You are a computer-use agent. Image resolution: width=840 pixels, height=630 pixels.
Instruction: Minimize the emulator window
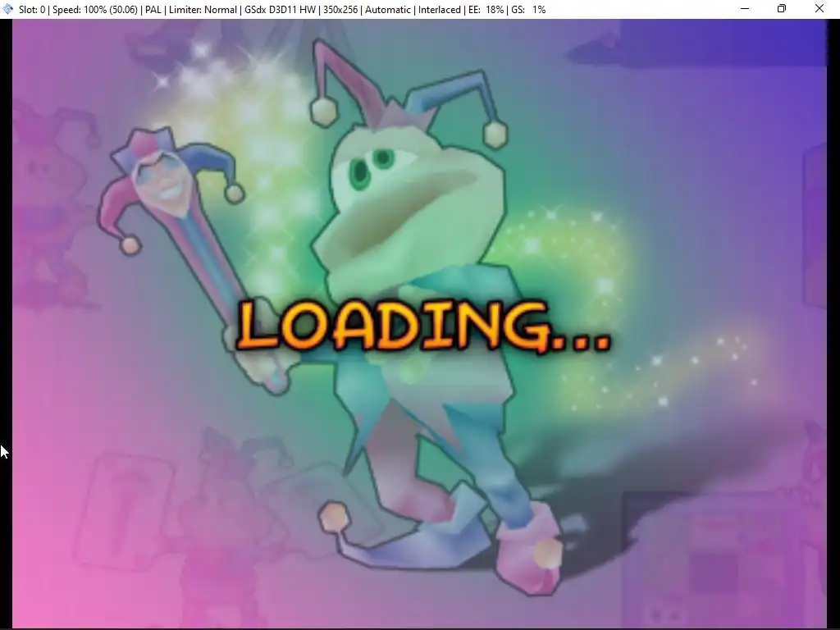point(745,8)
